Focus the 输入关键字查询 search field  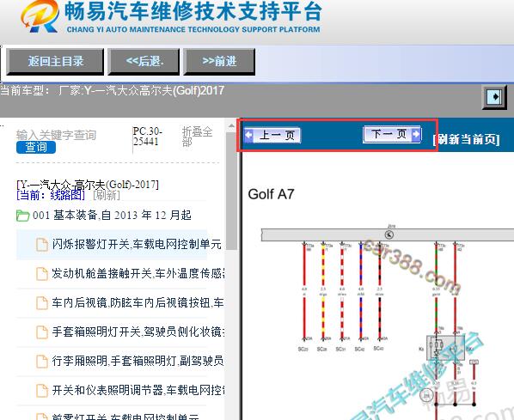tap(56, 135)
